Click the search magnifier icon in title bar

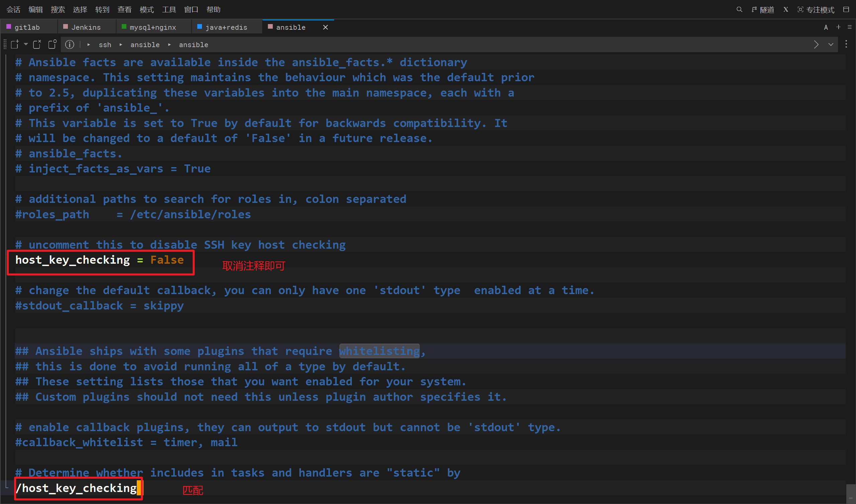[x=739, y=9]
